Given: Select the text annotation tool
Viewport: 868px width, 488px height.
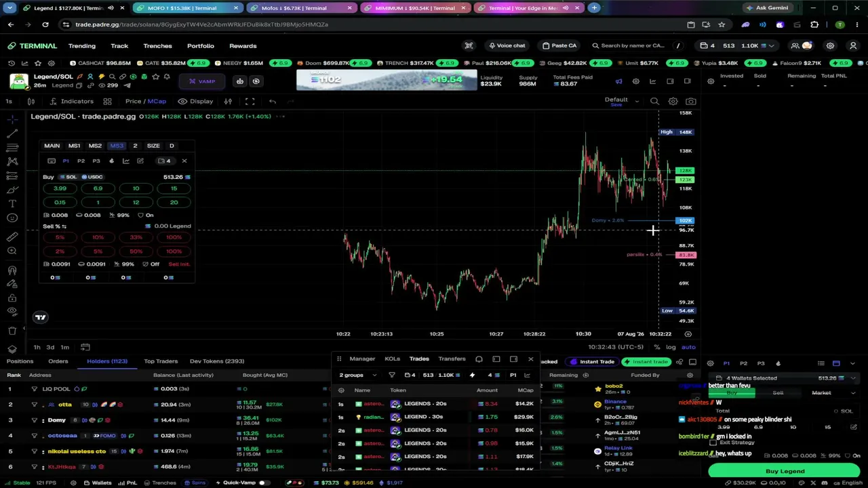Looking at the screenshot, I should (x=12, y=204).
